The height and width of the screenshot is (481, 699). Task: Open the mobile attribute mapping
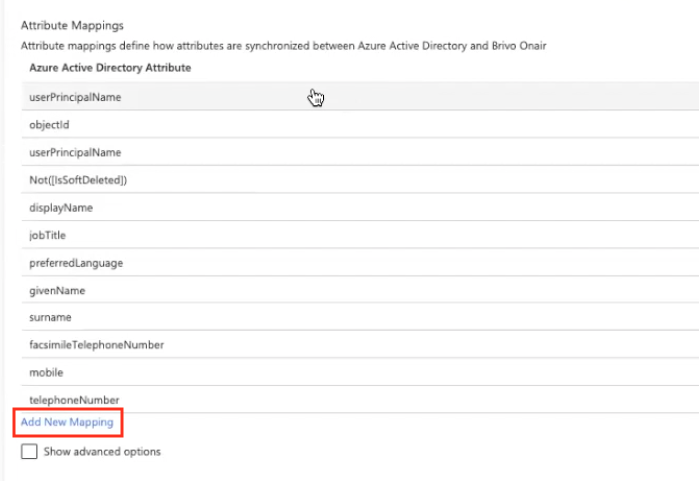coord(360,372)
